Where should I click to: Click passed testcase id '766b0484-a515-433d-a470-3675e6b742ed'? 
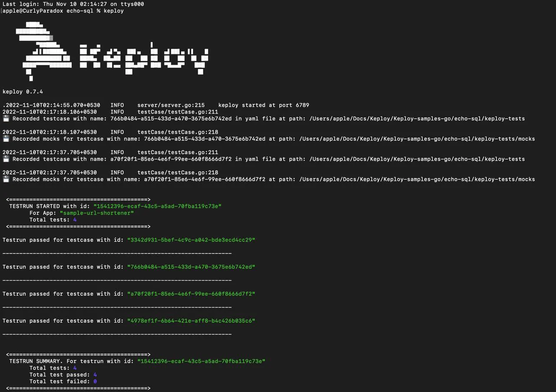(x=191, y=267)
